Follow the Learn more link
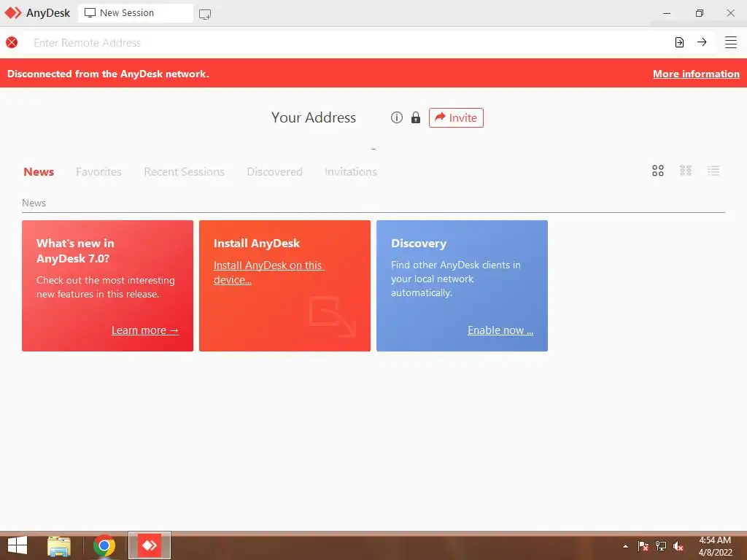The width and height of the screenshot is (747, 560). point(145,330)
